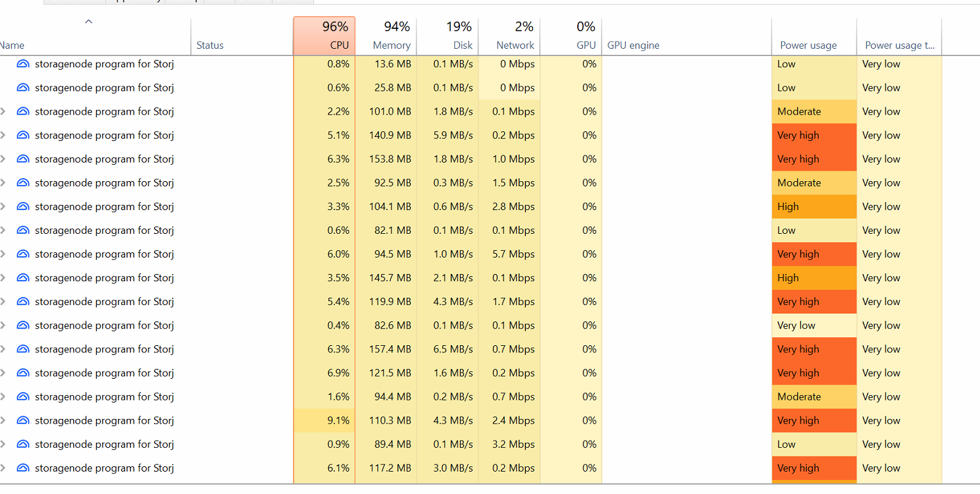Select the Storj icon of the 9.1% CPU process
The image size is (980, 494).
point(23,420)
